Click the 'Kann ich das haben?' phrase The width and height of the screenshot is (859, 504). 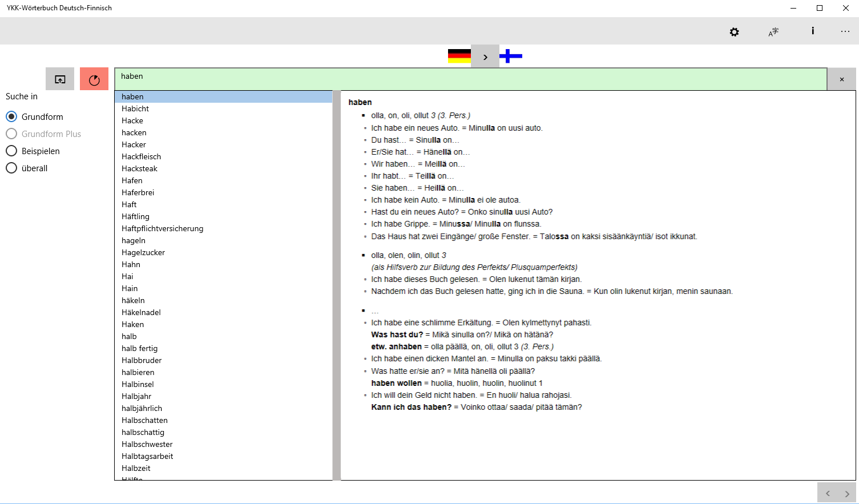[x=411, y=407]
